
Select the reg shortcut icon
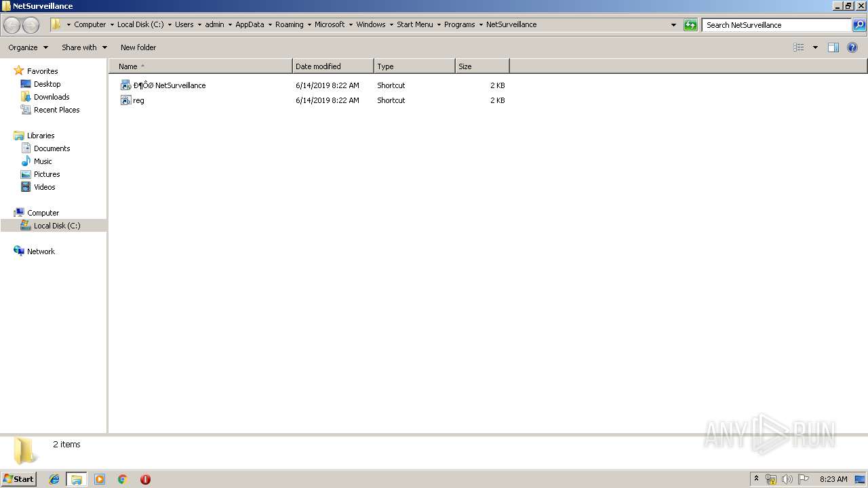click(125, 100)
